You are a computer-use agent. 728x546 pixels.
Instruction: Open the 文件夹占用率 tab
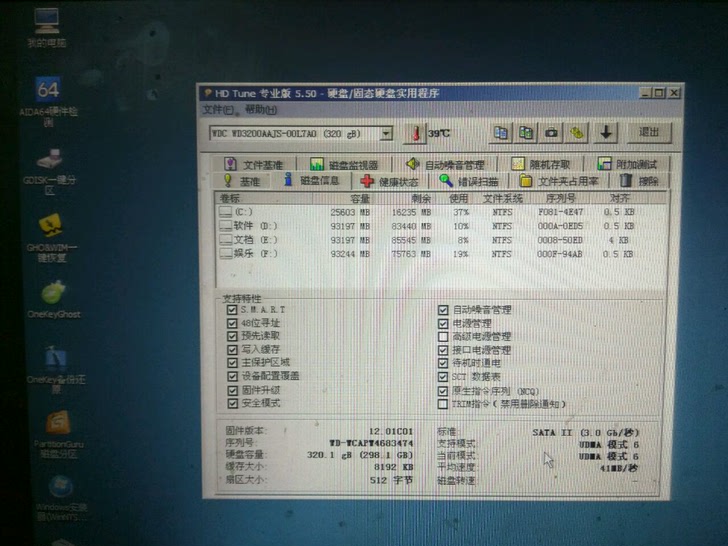(x=559, y=181)
